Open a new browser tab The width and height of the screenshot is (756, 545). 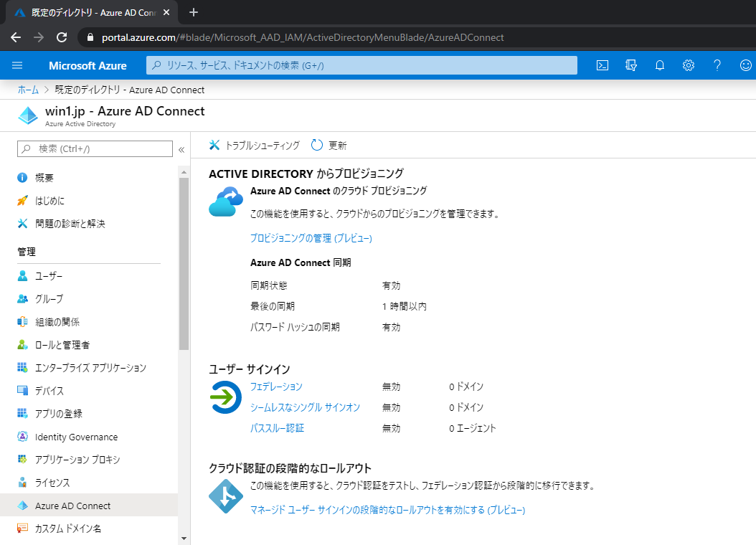tap(194, 12)
